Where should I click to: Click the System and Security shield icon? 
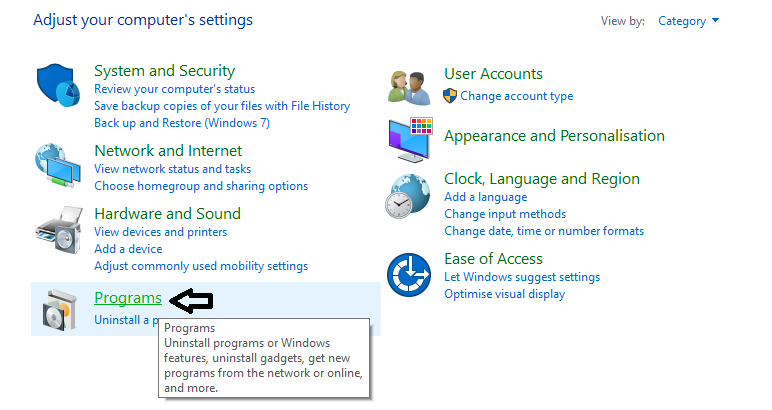point(57,87)
